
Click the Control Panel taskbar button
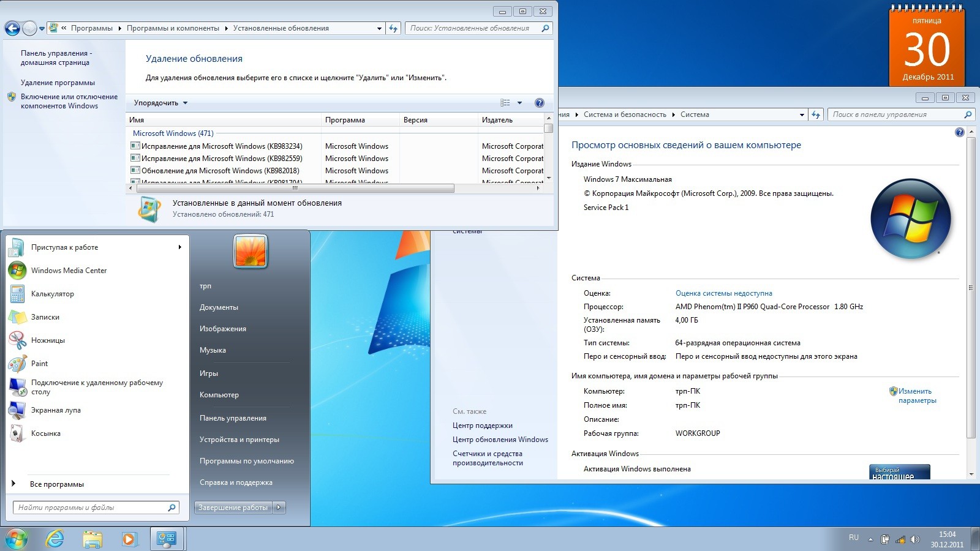pos(167,539)
